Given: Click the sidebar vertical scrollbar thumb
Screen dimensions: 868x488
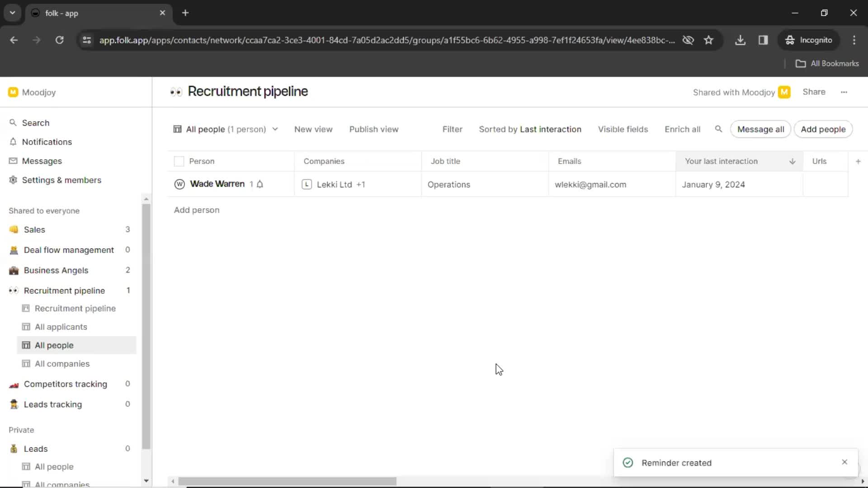Looking at the screenshot, I should click(x=146, y=325).
